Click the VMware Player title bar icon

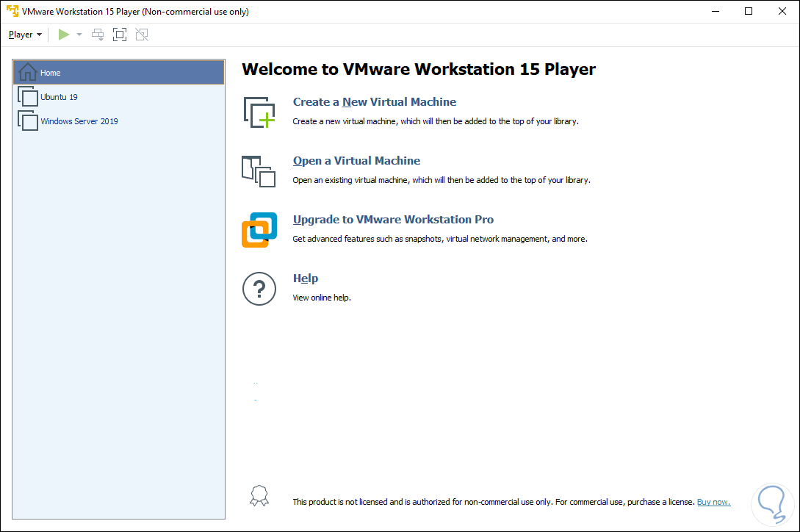point(12,11)
